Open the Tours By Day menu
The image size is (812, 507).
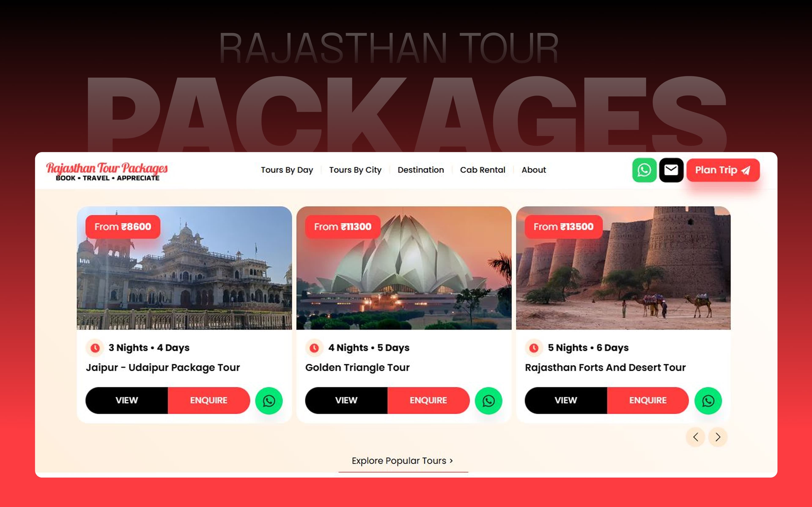[287, 170]
